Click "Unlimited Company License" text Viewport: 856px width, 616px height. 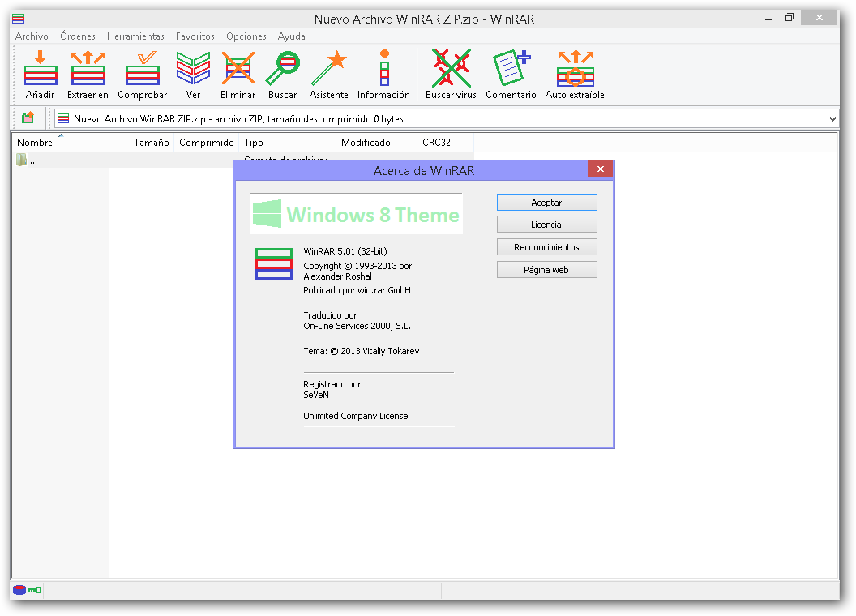click(355, 416)
